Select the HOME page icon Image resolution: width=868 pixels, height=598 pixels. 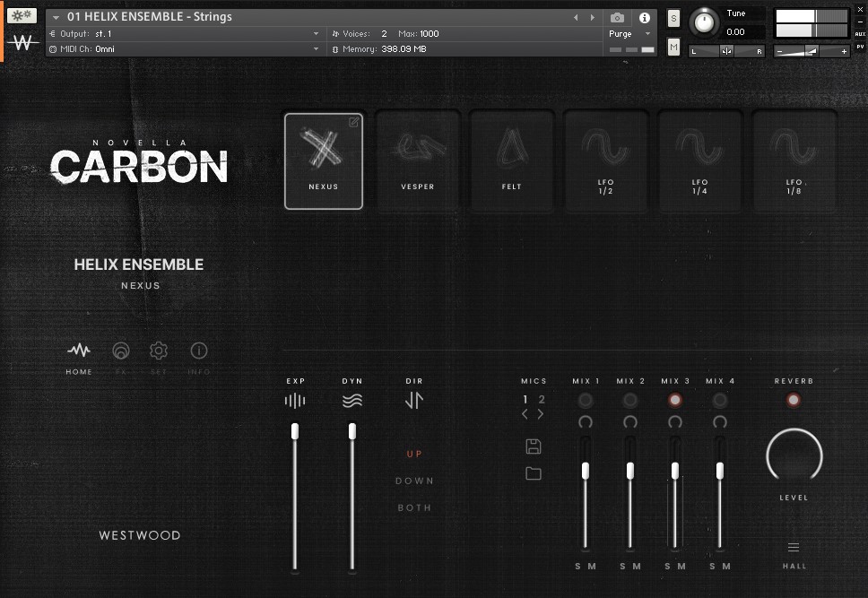[78, 351]
